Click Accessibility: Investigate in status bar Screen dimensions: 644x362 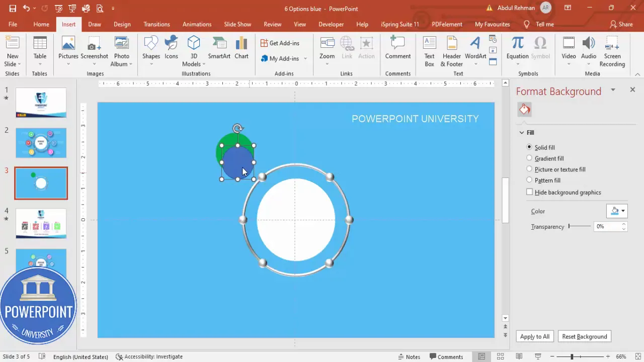[x=149, y=356]
